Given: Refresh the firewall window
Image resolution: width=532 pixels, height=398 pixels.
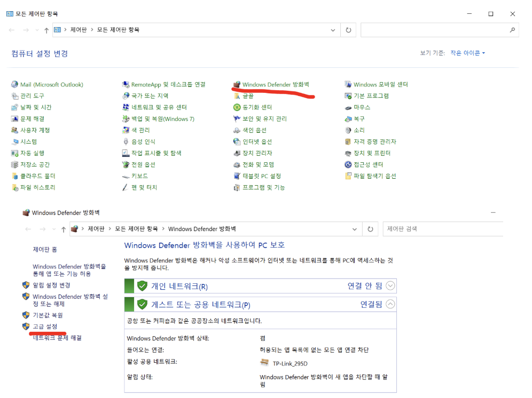Looking at the screenshot, I should tap(371, 229).
